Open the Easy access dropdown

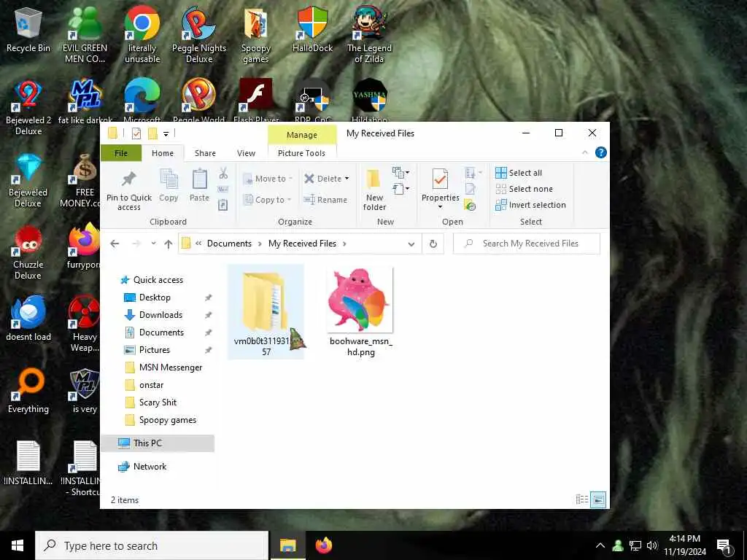[400, 189]
